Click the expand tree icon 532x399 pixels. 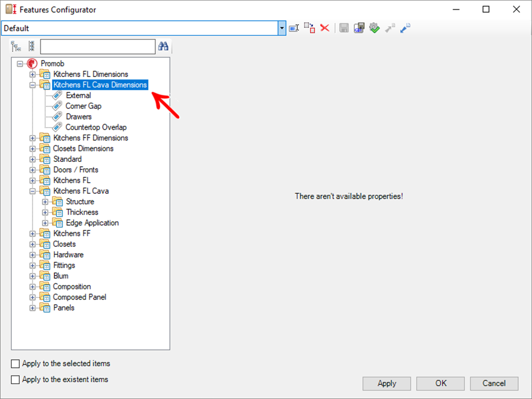tap(16, 46)
